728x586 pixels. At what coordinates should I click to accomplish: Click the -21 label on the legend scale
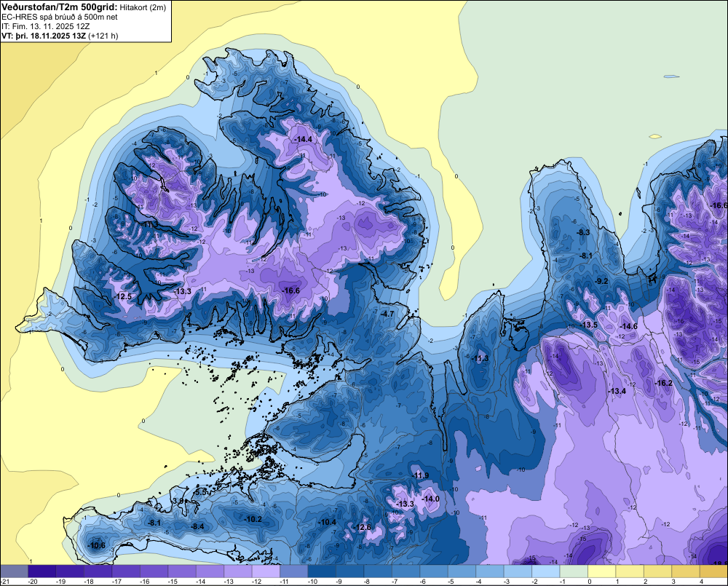5,582
